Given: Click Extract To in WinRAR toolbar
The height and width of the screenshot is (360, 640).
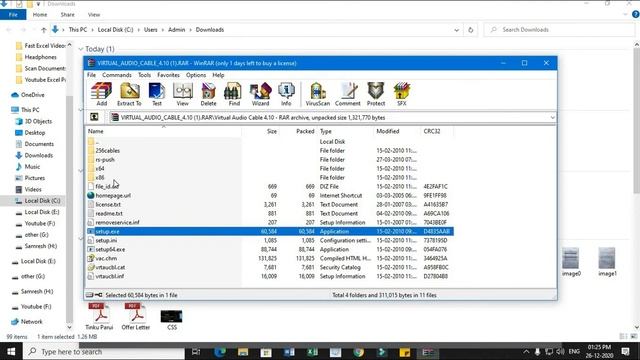Looking at the screenshot, I should click(x=129, y=94).
